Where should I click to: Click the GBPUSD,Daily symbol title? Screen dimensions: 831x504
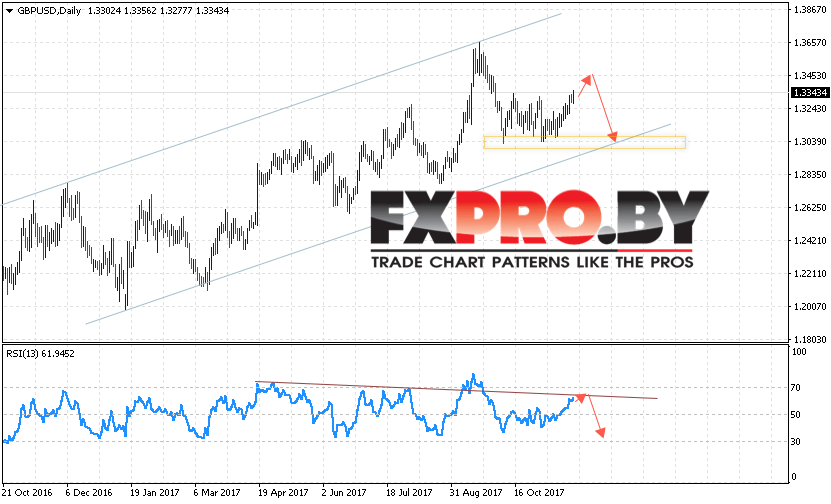(49, 11)
